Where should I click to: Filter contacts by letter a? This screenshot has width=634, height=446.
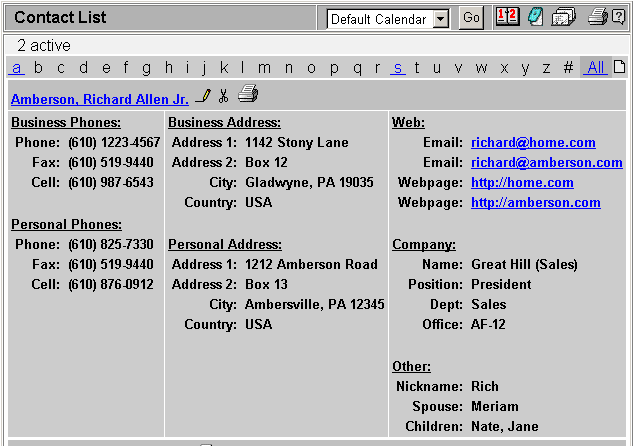tap(16, 68)
